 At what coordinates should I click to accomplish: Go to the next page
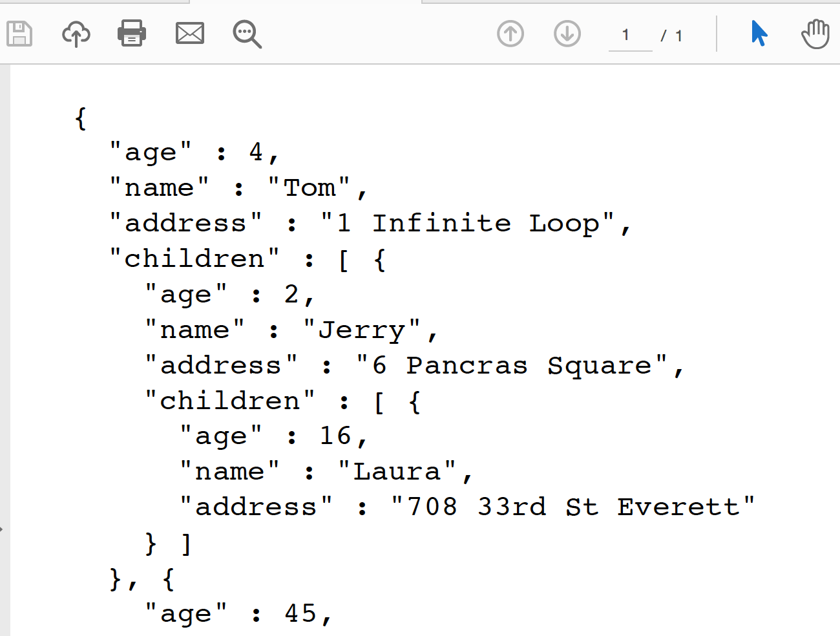point(567,34)
